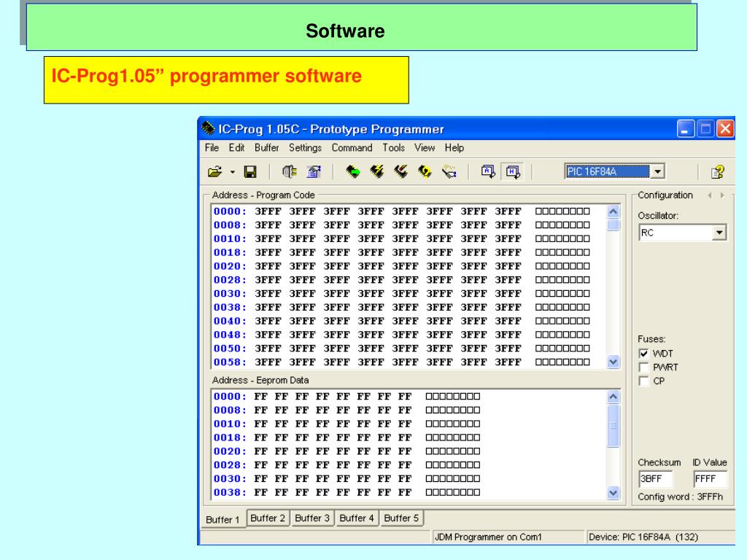
Task: Close the IC-Prog window
Action: pyautogui.click(x=725, y=128)
